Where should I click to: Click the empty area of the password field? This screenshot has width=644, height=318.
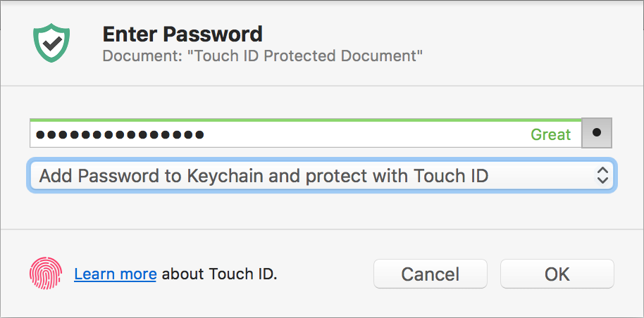[x=366, y=134]
